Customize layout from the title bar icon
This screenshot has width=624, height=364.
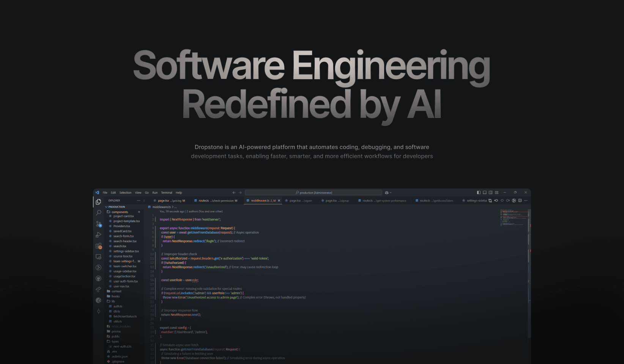(496, 193)
